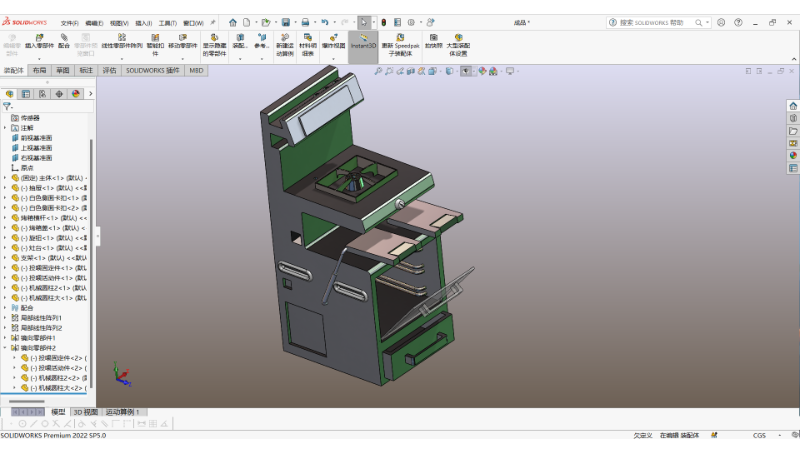800x453 pixels.
Task: Click the Undo arrow icon
Action: pos(324,22)
